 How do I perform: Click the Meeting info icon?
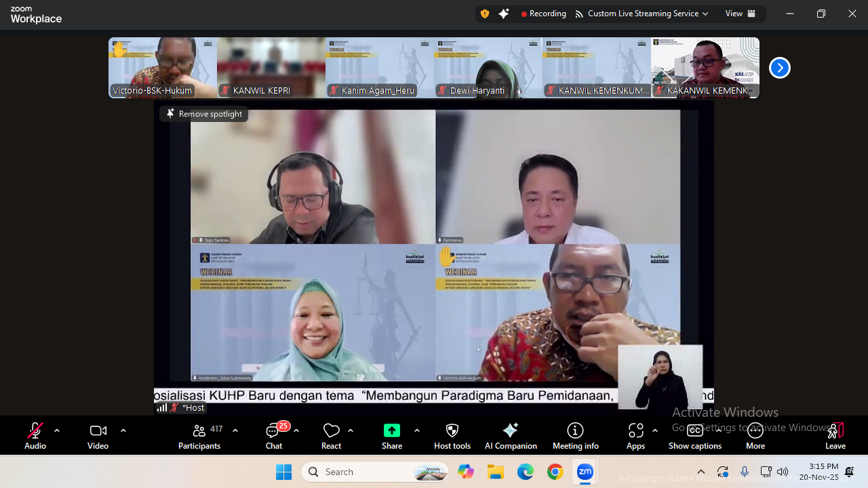coord(575,431)
